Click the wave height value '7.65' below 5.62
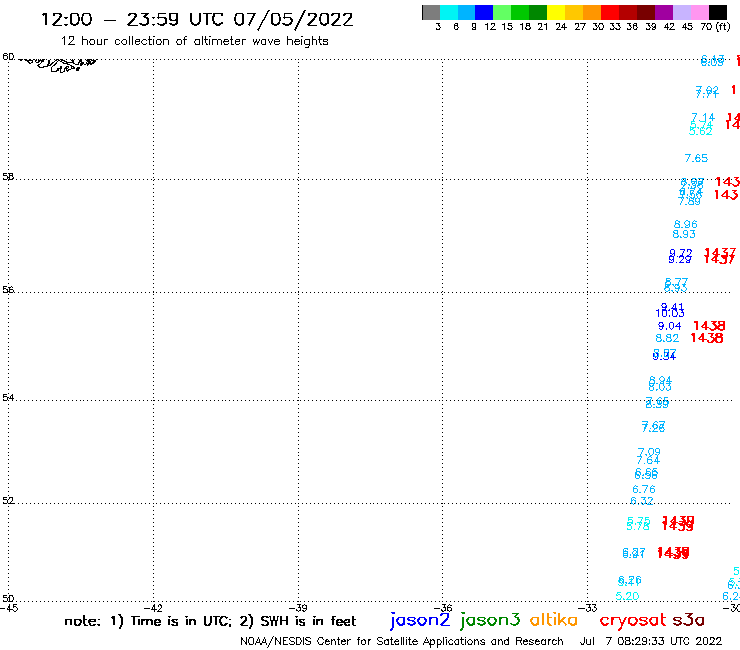 [696, 158]
